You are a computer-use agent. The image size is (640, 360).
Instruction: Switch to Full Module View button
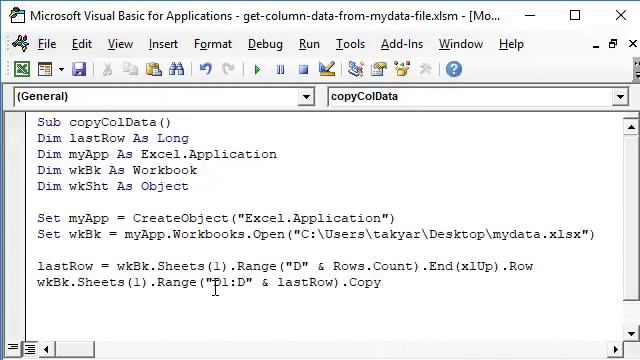pyautogui.click(x=30, y=349)
